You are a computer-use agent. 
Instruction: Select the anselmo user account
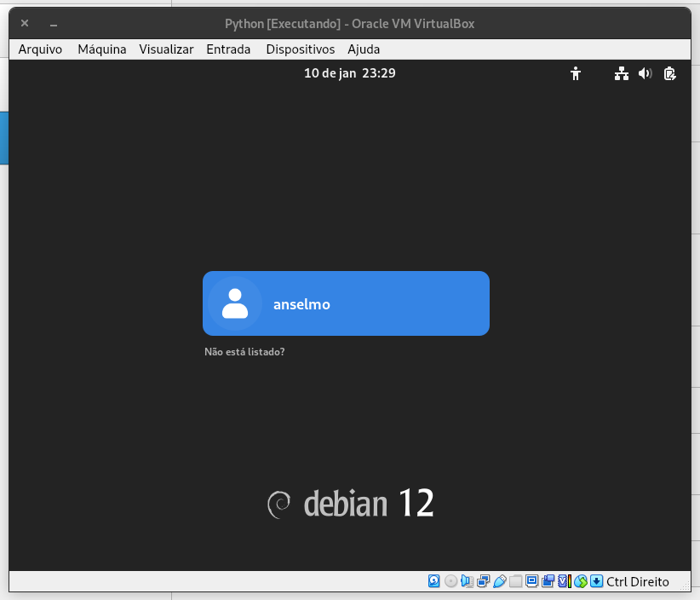tap(346, 303)
